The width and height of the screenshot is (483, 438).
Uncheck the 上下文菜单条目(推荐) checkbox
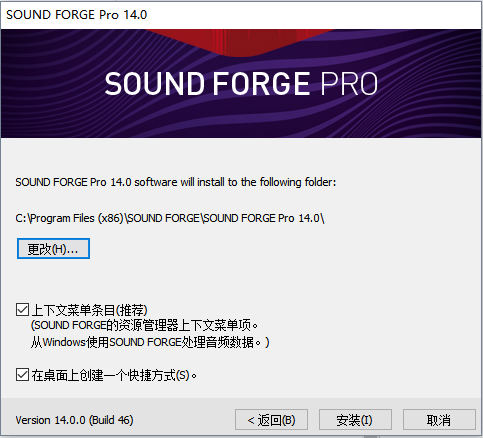point(22,310)
